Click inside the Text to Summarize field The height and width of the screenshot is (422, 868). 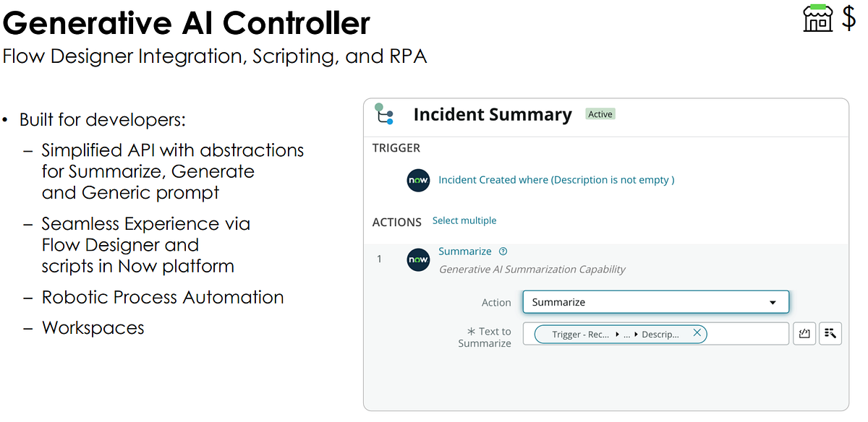[745, 333]
